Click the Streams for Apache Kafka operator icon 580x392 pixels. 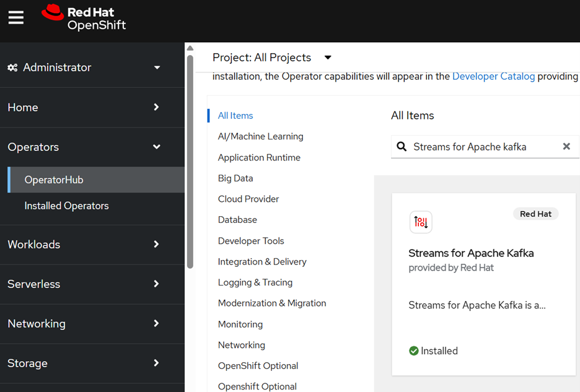click(x=421, y=222)
